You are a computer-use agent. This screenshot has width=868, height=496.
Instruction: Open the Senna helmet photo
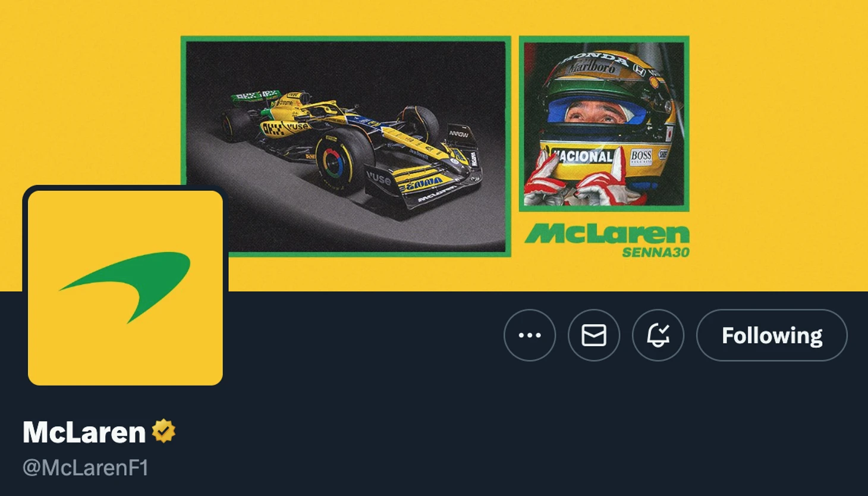point(604,124)
